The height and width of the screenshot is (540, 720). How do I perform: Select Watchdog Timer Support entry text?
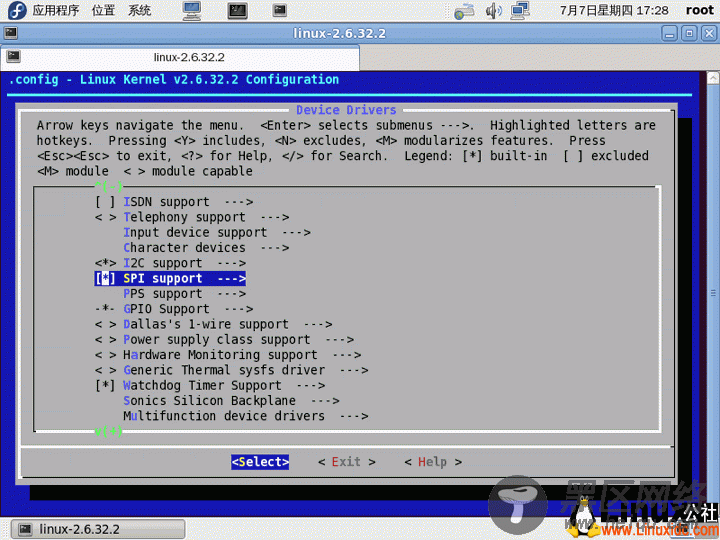(202, 386)
